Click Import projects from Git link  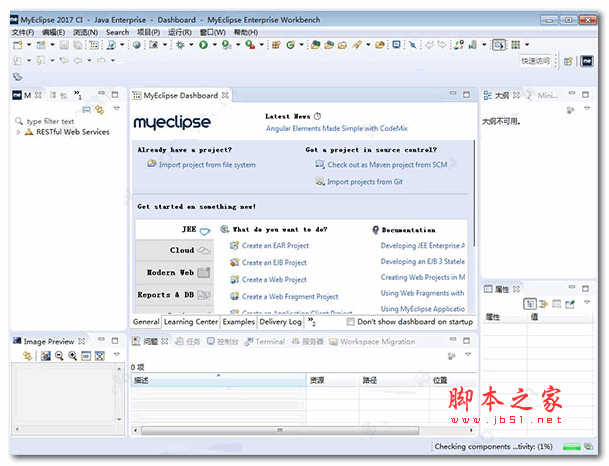pyautogui.click(x=365, y=182)
